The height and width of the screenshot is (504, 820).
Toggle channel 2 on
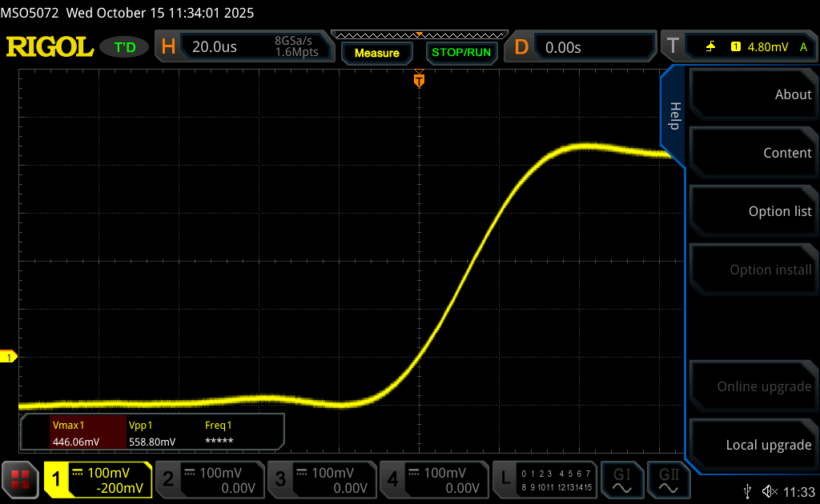(209, 479)
